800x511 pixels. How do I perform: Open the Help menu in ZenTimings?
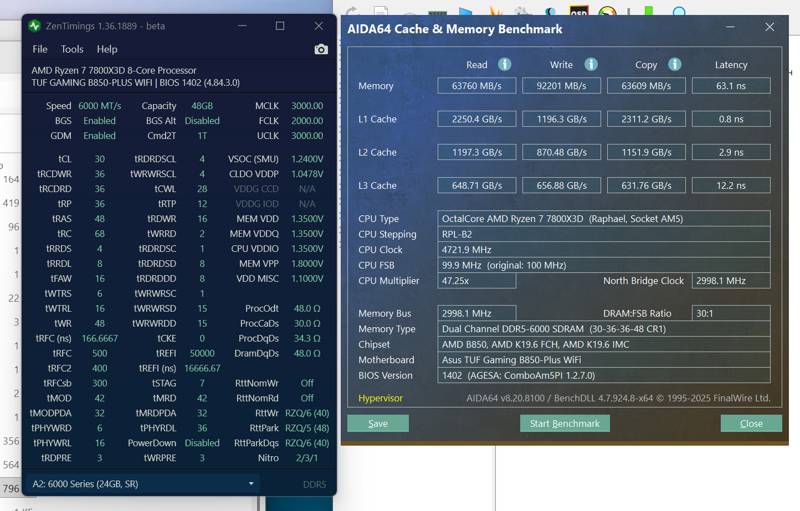(x=107, y=49)
